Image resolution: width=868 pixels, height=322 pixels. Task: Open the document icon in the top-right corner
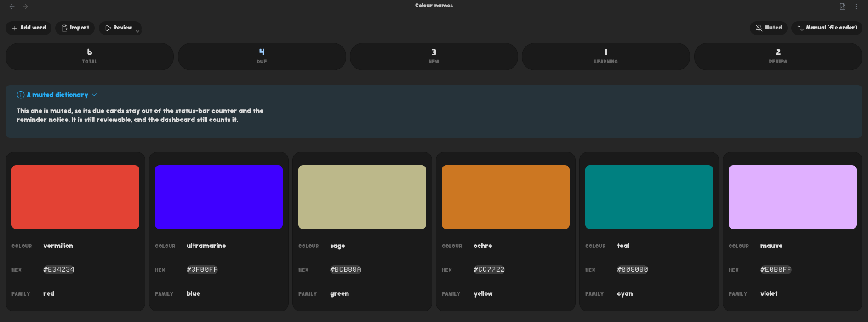pos(843,6)
